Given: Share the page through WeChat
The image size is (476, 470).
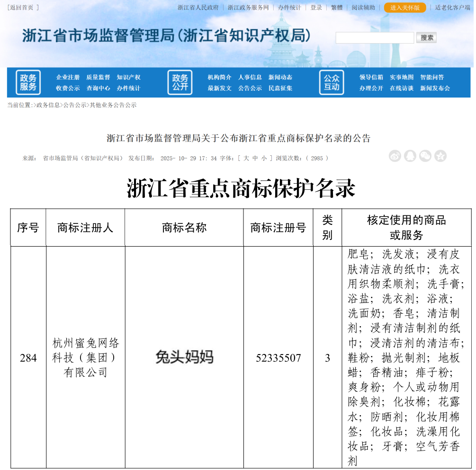Looking at the screenshot, I should click(425, 156).
